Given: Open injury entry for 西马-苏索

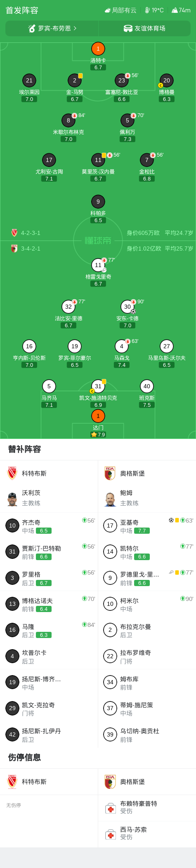Looking at the screenshot, I should (147, 834).
